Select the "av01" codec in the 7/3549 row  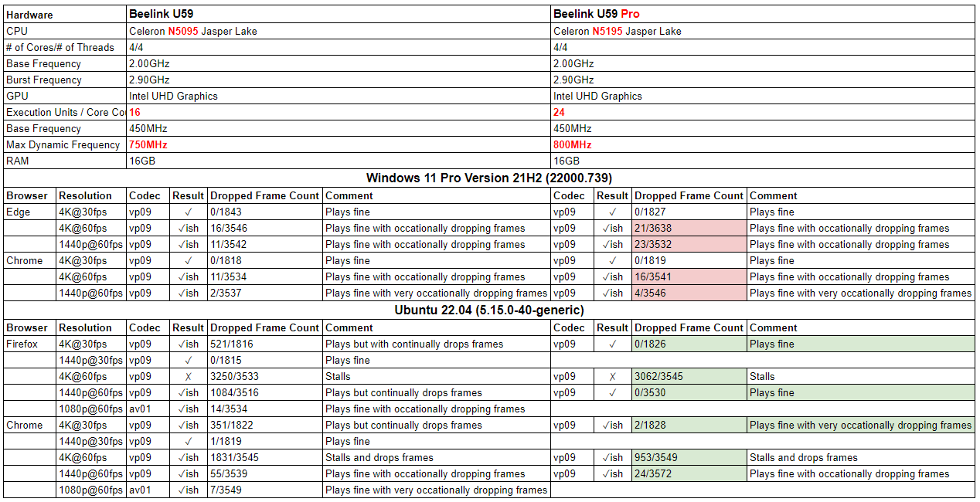pos(148,490)
